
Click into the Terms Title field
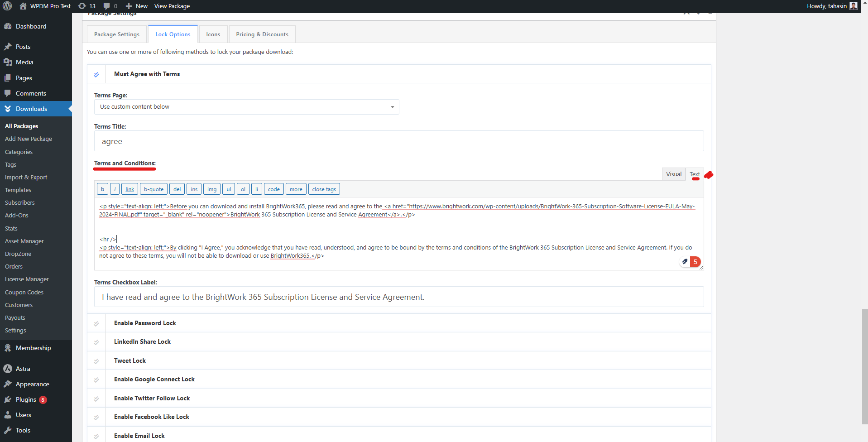click(x=399, y=141)
